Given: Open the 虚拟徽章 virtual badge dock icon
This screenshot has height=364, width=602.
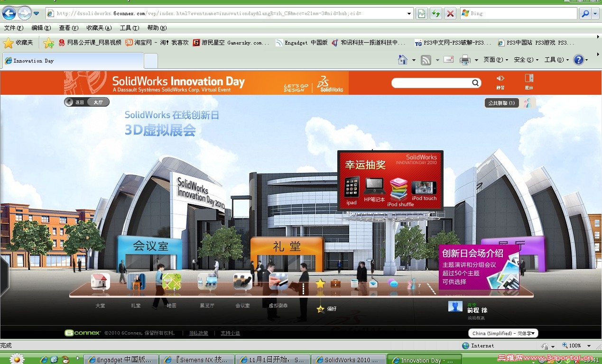Looking at the screenshot, I should [x=278, y=282].
